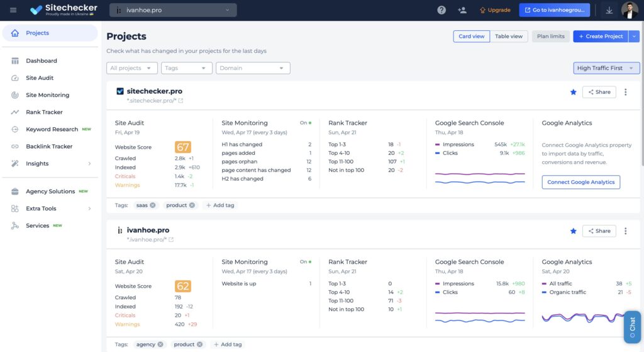The width and height of the screenshot is (644, 352).
Task: Share the sitechecker.pro project
Action: [x=599, y=92]
